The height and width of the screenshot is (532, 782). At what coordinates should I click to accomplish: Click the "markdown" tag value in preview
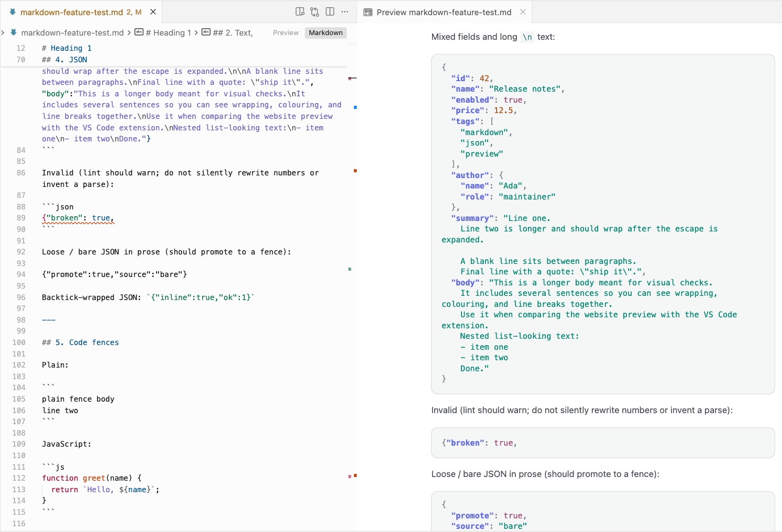486,132
